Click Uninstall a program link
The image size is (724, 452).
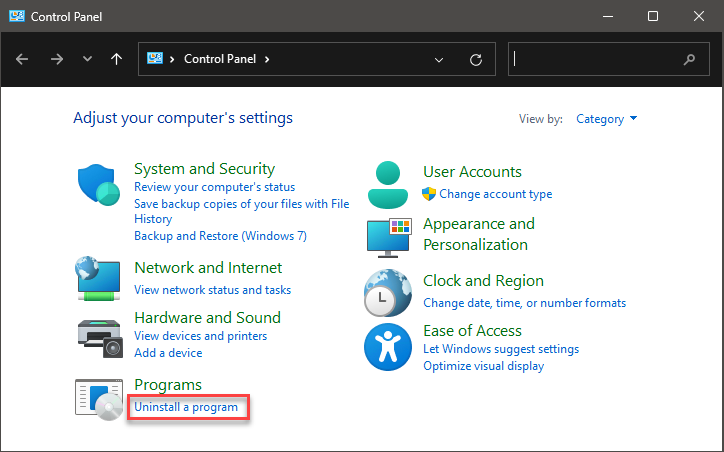186,407
